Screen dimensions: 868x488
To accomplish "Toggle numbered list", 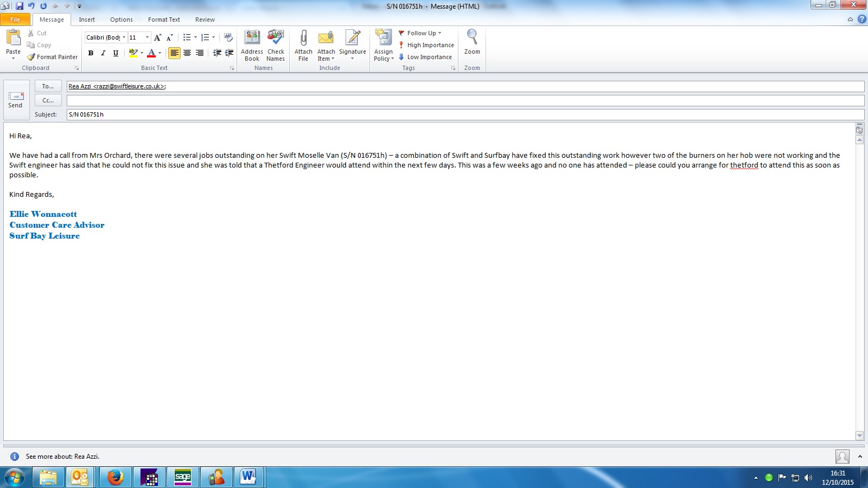I will 205,37.
